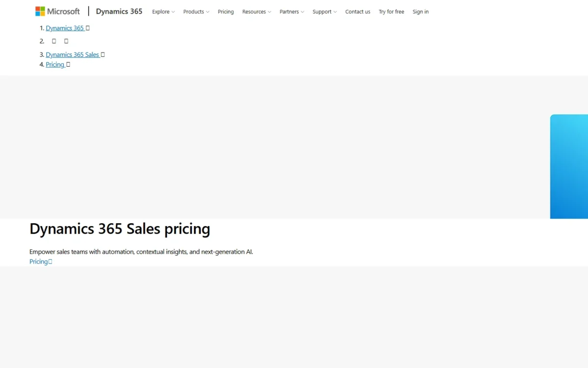Open the Pricing navigation item in header
588x368 pixels.
point(226,12)
